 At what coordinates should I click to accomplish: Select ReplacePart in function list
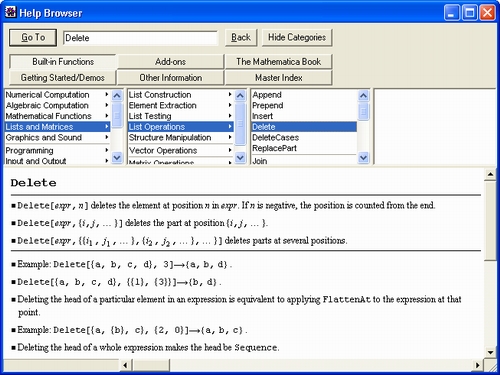tap(304, 148)
